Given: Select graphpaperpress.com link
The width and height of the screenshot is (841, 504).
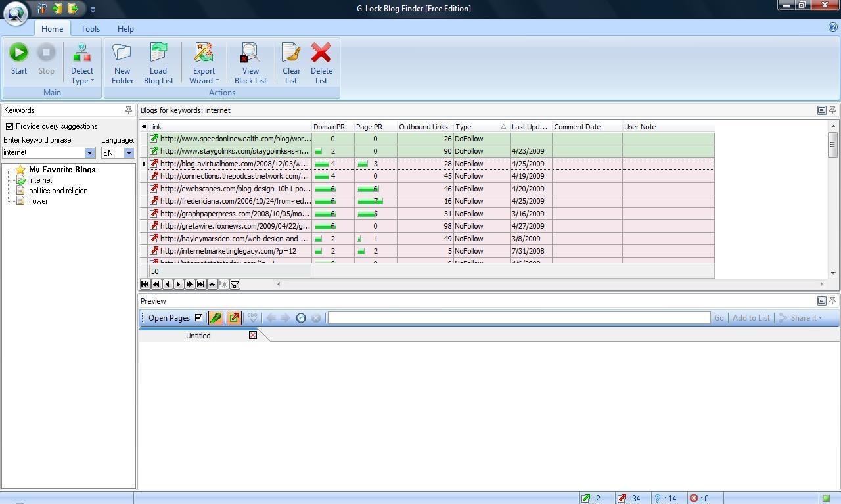Looking at the screenshot, I should 235,214.
